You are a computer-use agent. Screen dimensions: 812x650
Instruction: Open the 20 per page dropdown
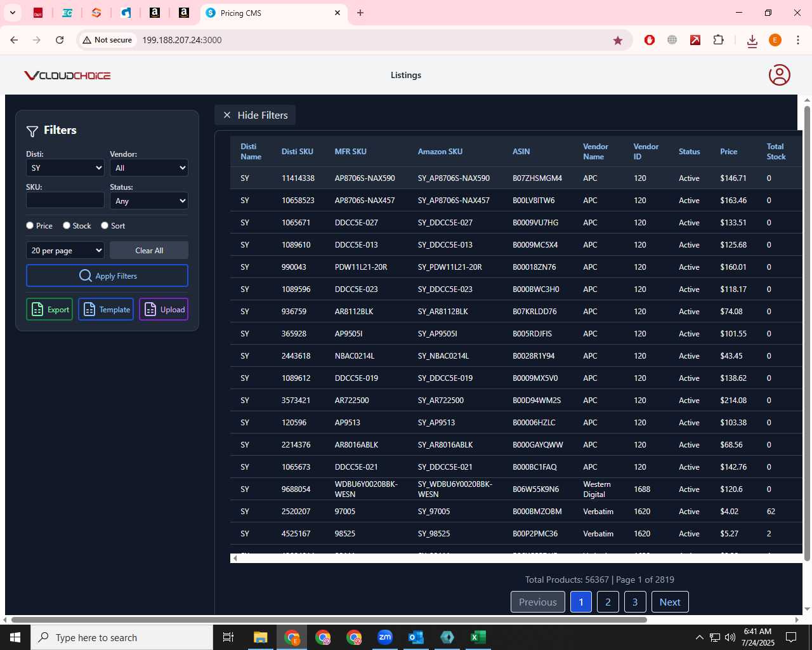point(65,250)
